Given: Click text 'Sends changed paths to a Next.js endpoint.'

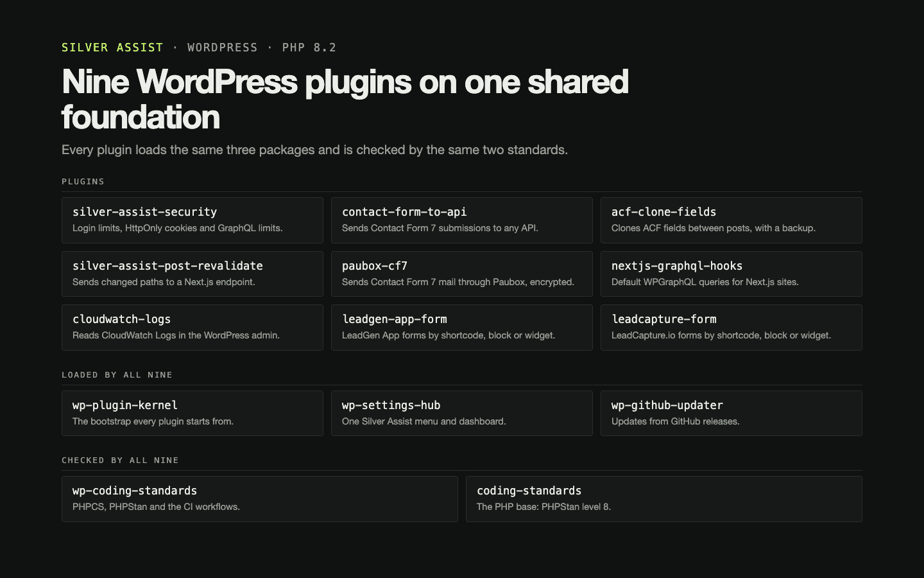Looking at the screenshot, I should [164, 282].
